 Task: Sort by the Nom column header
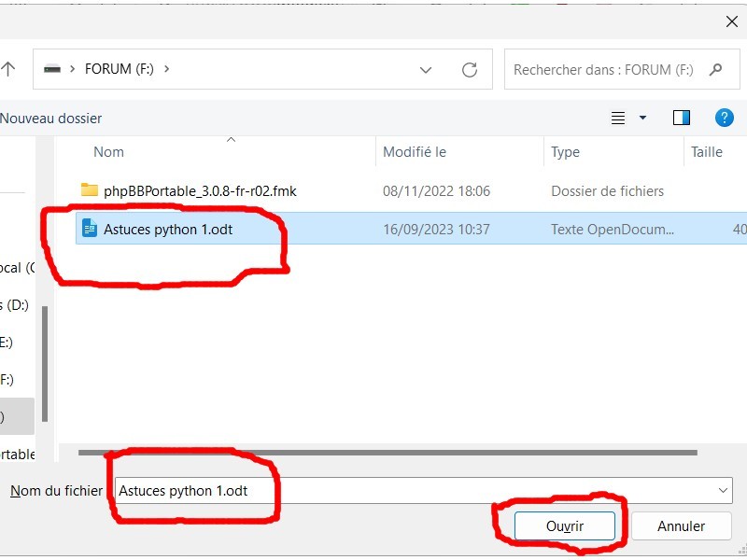click(x=108, y=152)
